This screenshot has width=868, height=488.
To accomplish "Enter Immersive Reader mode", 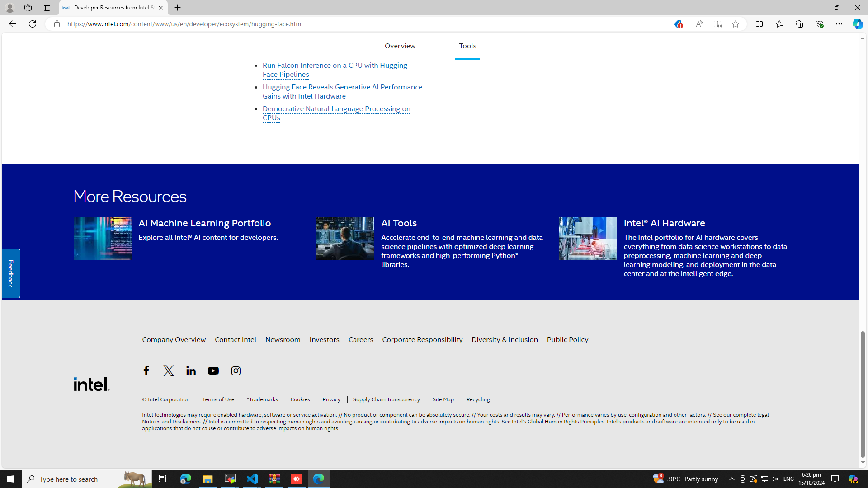I will click(x=717, y=24).
